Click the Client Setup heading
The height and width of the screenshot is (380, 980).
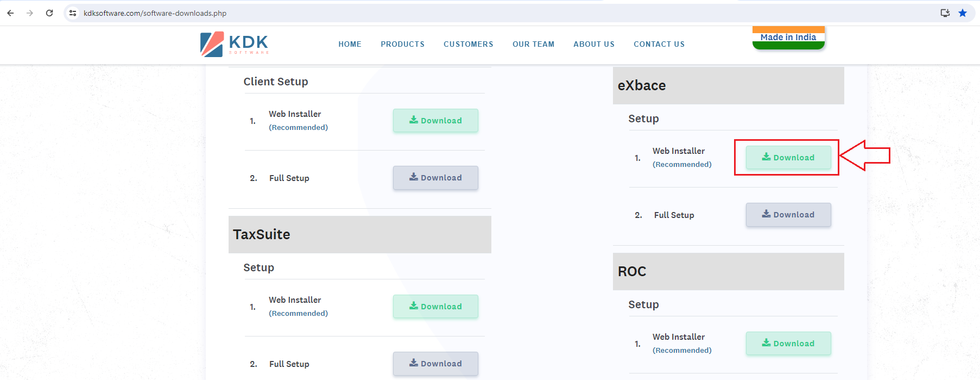(276, 82)
